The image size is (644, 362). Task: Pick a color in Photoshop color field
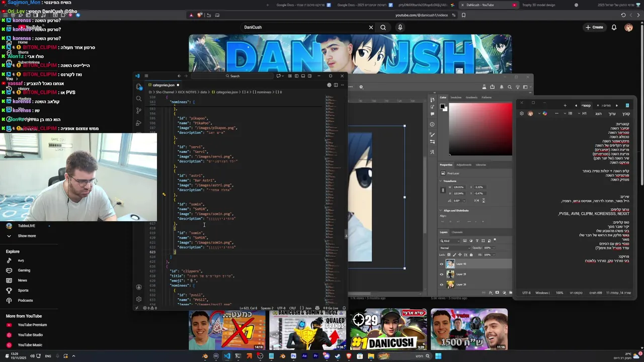(x=480, y=129)
